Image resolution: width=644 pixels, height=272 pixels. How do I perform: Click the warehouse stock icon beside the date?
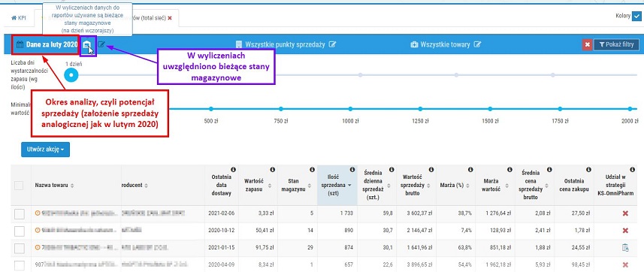pos(86,45)
